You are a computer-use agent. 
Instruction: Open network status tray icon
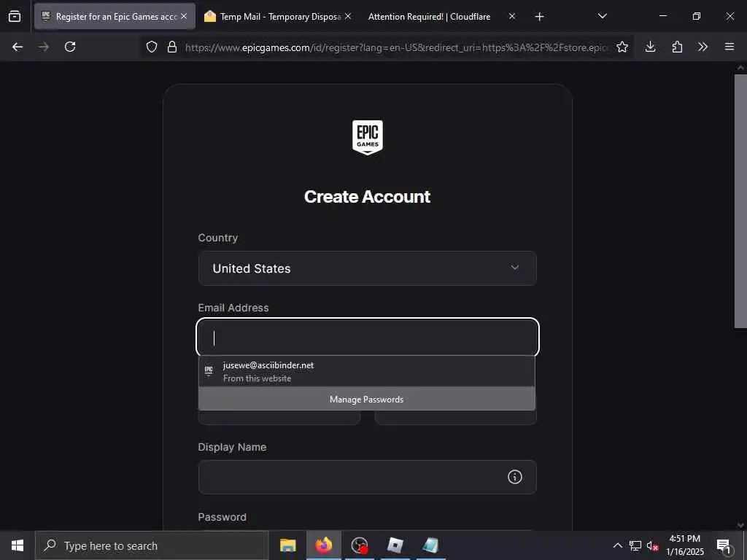[x=635, y=545]
